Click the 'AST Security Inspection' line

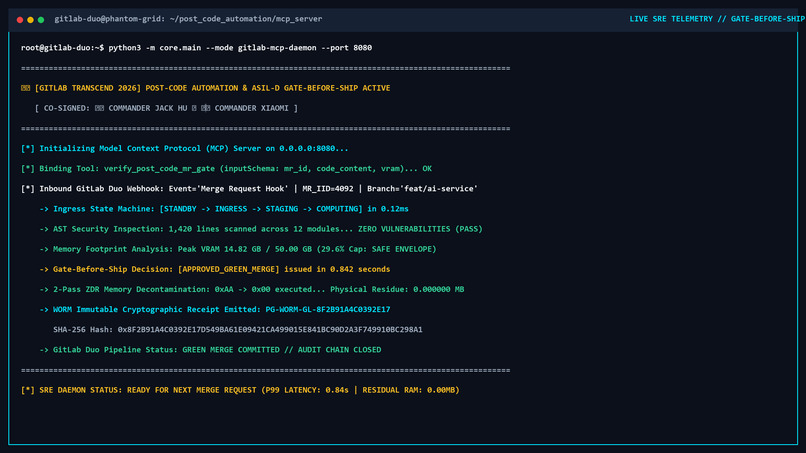[261, 229]
